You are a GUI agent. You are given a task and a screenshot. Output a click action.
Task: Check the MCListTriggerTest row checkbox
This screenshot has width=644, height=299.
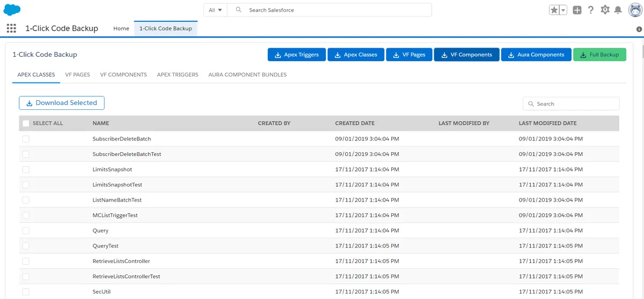pyautogui.click(x=26, y=215)
